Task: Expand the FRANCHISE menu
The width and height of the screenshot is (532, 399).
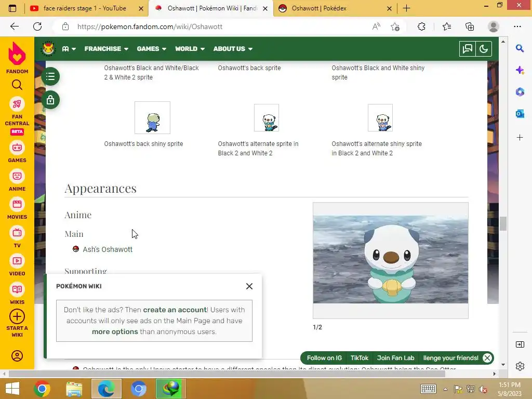Action: pos(106,49)
